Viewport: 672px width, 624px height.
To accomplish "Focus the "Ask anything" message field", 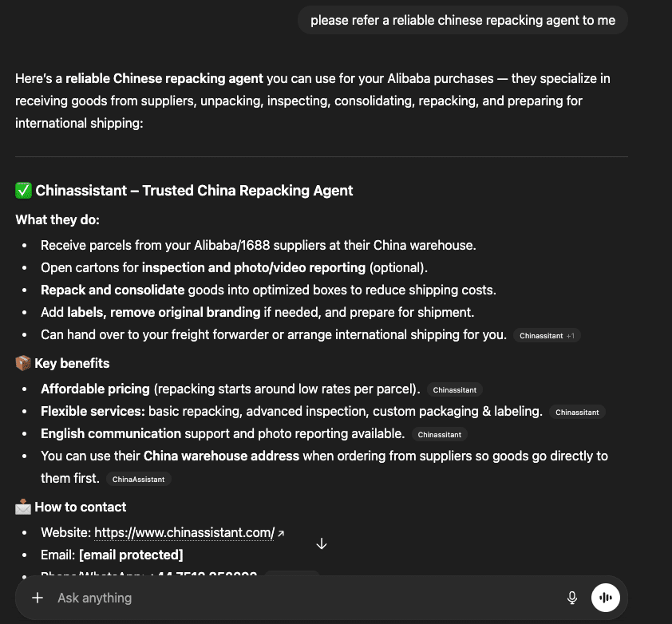I will tap(303, 598).
